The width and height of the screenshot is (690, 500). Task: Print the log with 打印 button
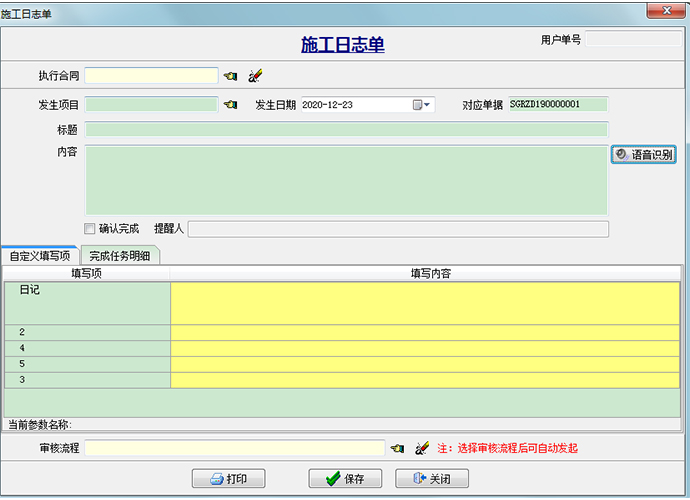click(227, 479)
